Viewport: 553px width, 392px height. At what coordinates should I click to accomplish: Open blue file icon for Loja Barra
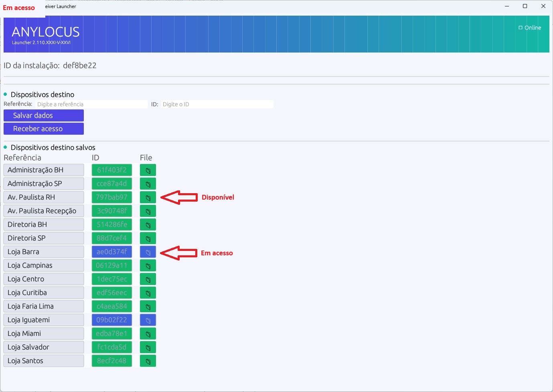point(148,252)
